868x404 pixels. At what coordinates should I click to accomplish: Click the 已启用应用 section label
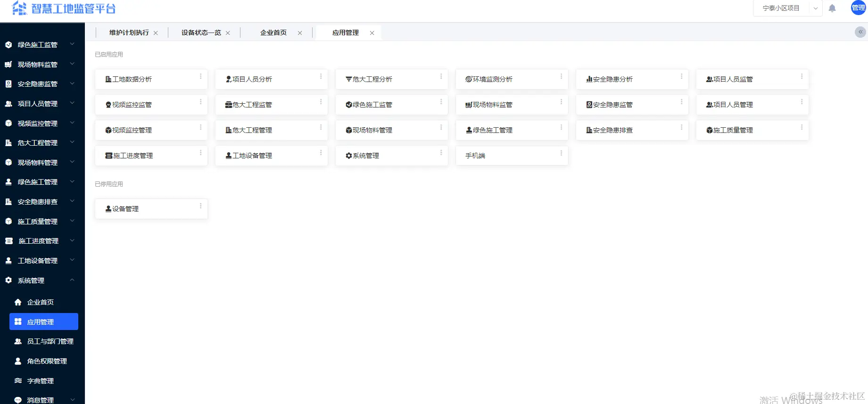(x=109, y=55)
